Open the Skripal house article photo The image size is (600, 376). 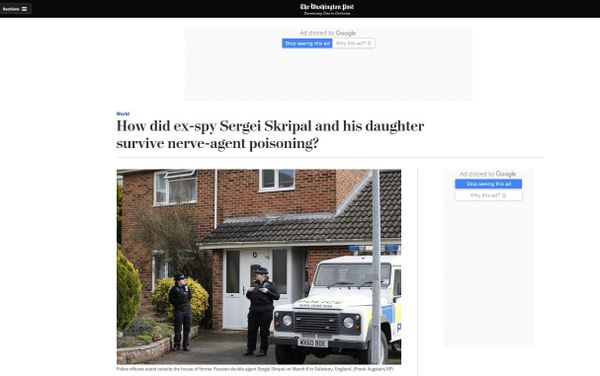[x=259, y=267]
